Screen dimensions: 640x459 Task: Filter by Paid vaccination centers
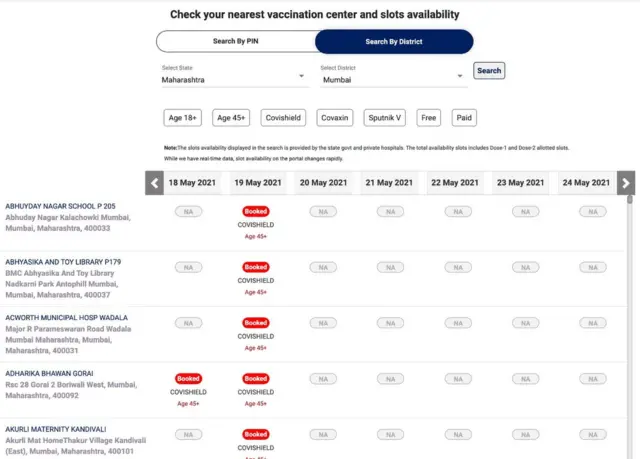464,118
